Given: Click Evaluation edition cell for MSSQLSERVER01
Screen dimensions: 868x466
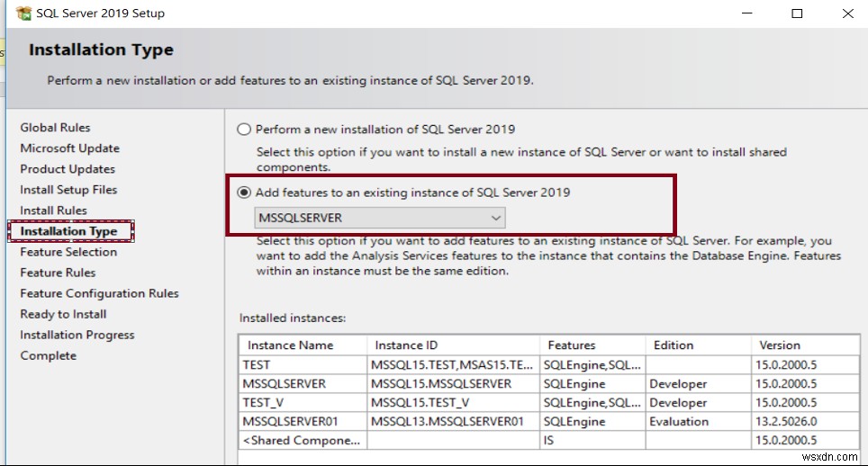Looking at the screenshot, I should tap(698, 421).
